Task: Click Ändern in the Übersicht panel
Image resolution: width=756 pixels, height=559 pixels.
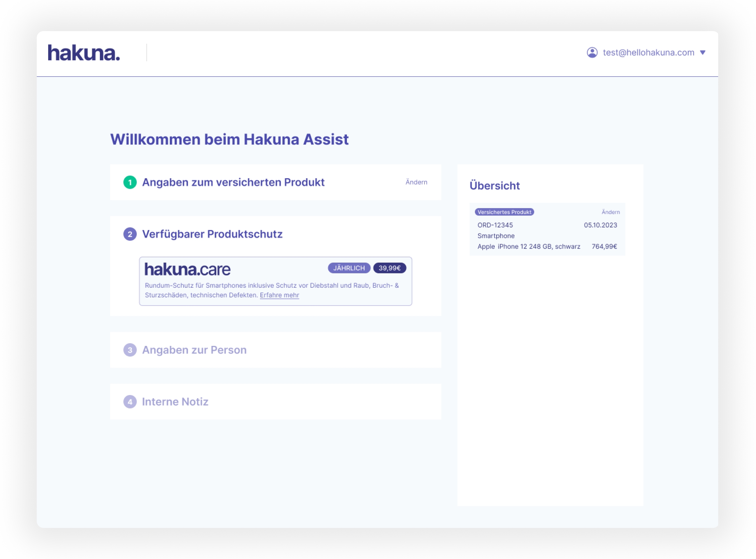Action: click(610, 212)
